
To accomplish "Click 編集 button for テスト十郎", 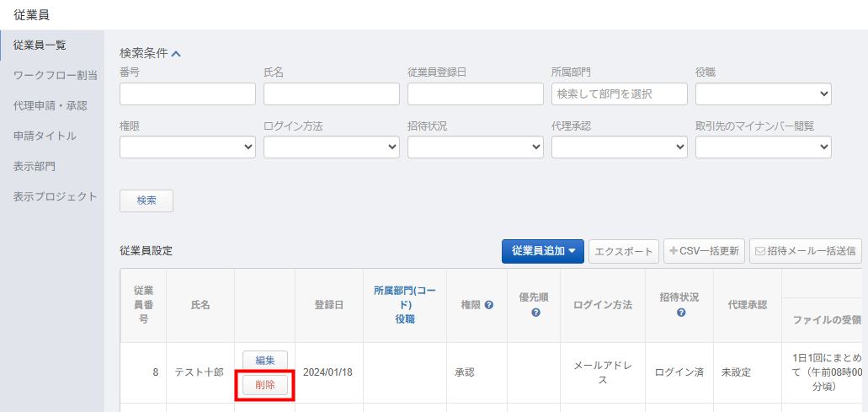I will [265, 361].
